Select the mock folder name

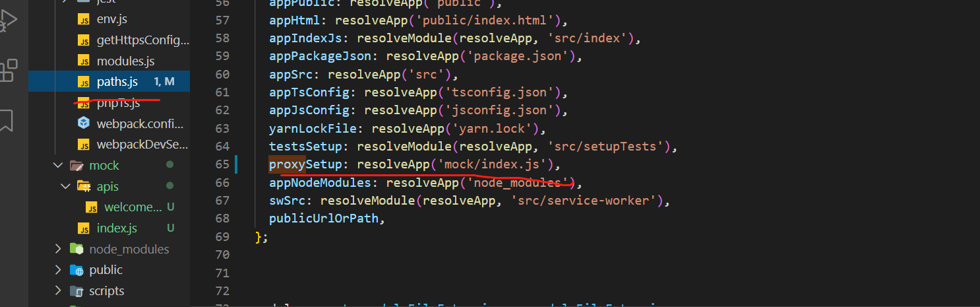tap(104, 165)
